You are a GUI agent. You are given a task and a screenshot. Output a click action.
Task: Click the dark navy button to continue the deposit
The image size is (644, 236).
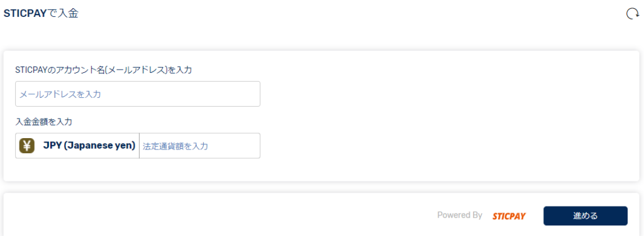point(586,216)
